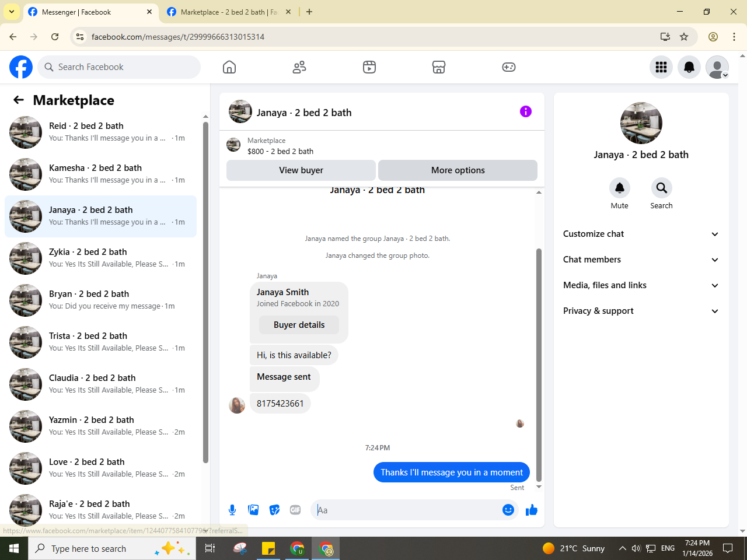Open Sticky Notes on taskbar
Screen dimensions: 747x560
point(268,548)
